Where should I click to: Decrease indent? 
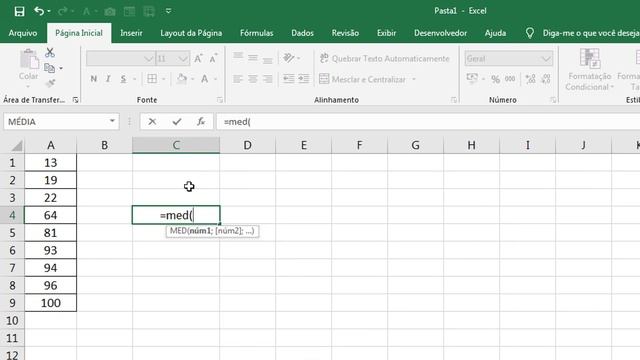289,79
